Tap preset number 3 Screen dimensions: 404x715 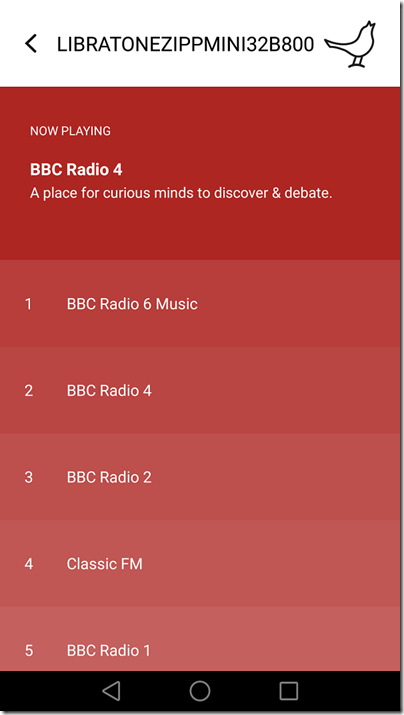tap(29, 477)
